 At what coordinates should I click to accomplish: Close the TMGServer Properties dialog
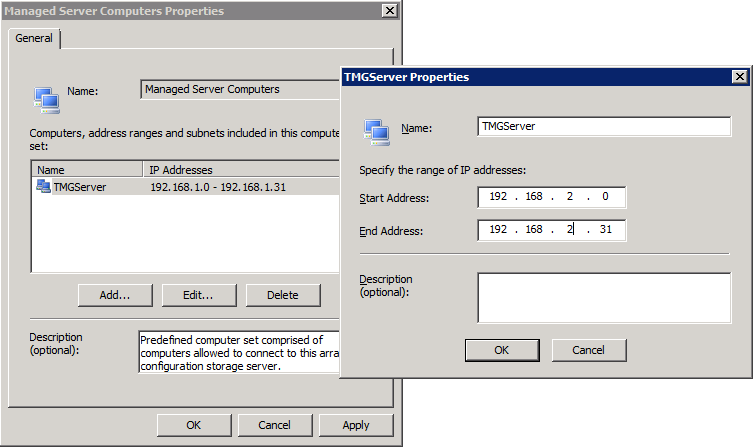click(x=739, y=76)
